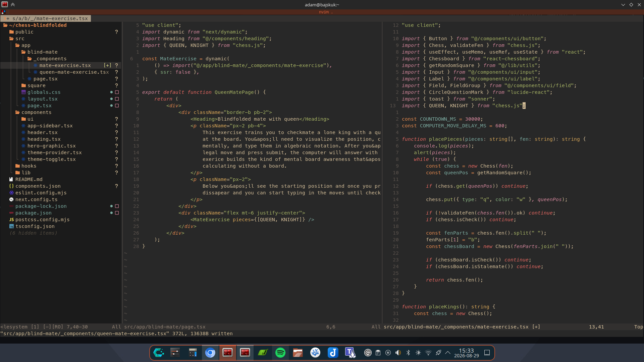644x362 pixels.
Task: Show hidden tray icons arrow
Action: click(x=448, y=353)
